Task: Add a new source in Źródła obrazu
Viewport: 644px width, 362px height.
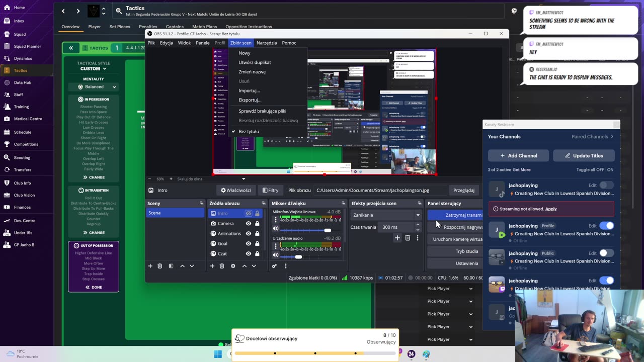Action: pyautogui.click(x=212, y=266)
